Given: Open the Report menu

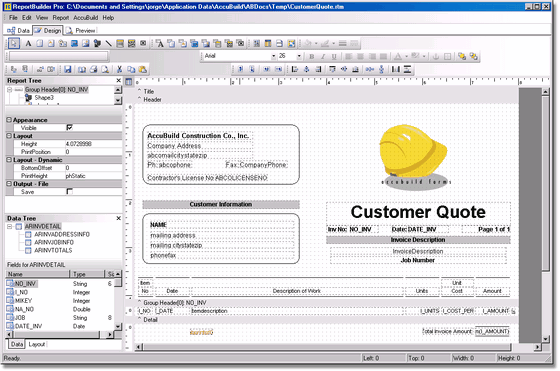Looking at the screenshot, I should click(x=60, y=17).
